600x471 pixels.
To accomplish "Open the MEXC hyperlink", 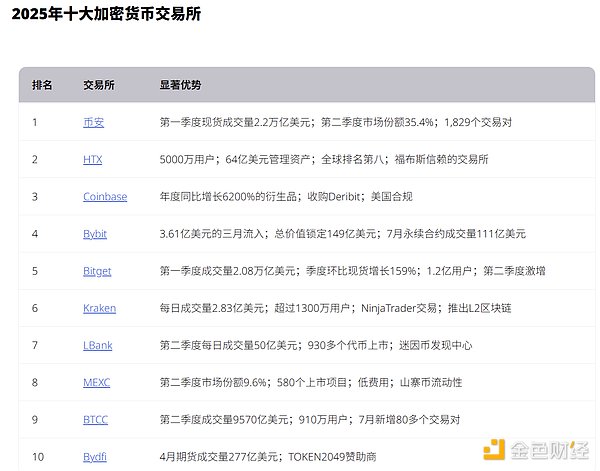I will [x=96, y=382].
